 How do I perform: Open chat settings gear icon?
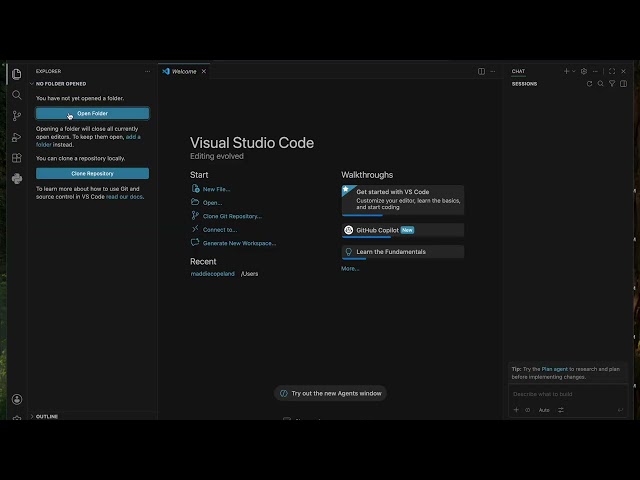tap(584, 71)
